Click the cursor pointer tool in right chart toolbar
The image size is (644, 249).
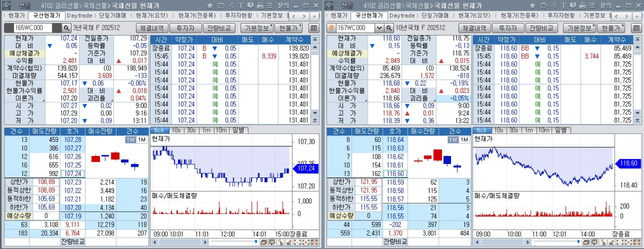(603, 243)
